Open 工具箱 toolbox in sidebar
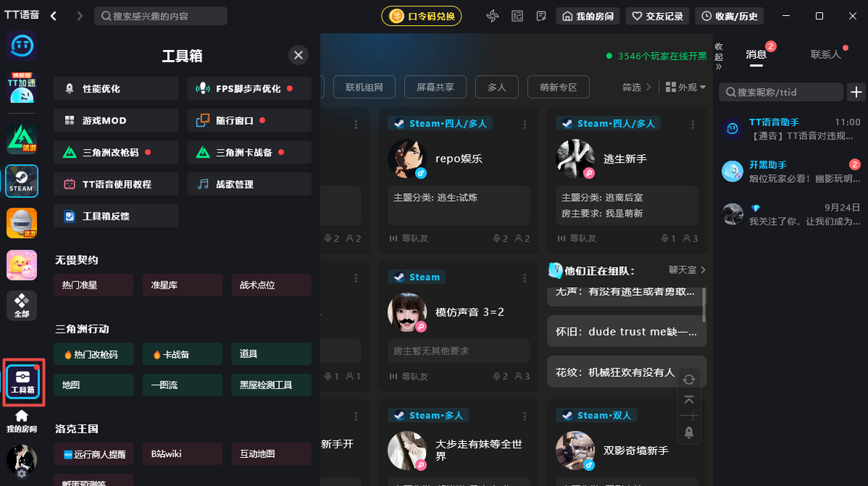The width and height of the screenshot is (868, 486). click(x=22, y=383)
